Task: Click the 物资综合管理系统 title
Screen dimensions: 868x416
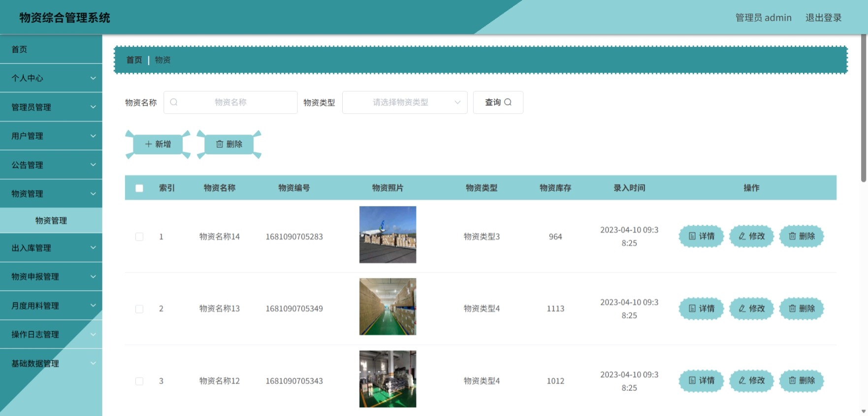Action: 64,18
